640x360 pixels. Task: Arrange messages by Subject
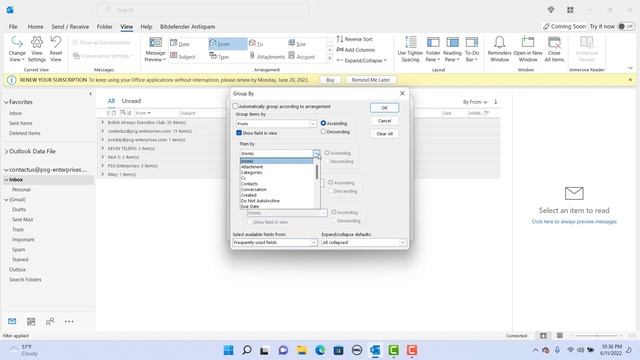point(183,56)
